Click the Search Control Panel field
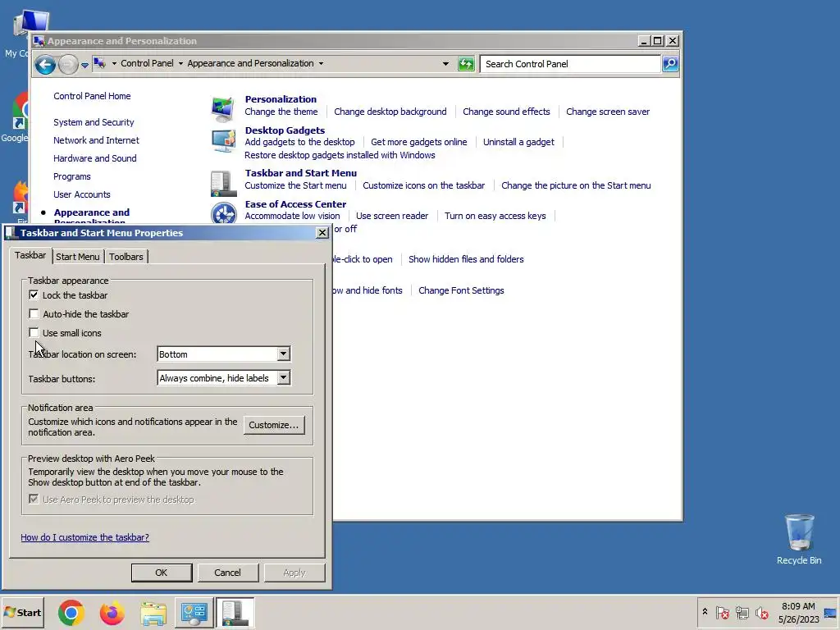Screen dimensions: 840x630 click(571, 64)
